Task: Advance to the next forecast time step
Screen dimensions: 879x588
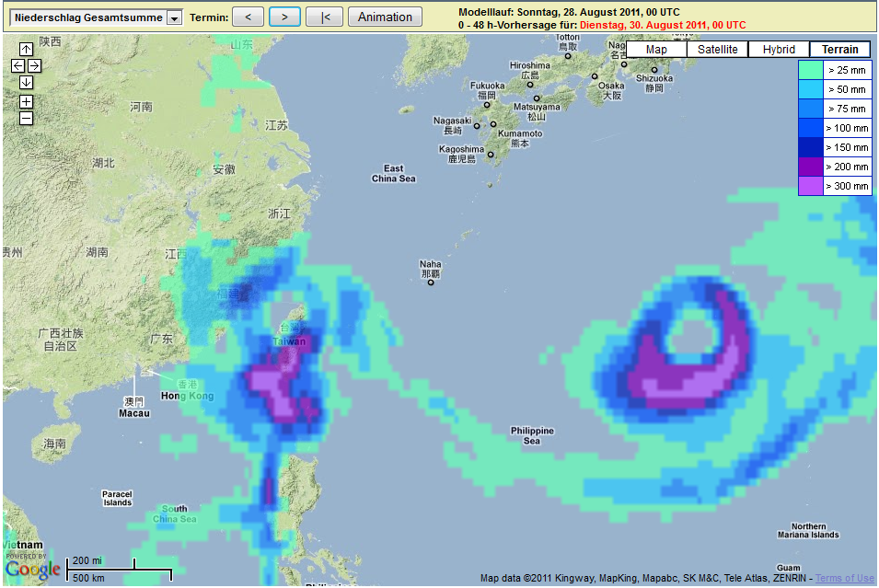Action: click(x=284, y=17)
